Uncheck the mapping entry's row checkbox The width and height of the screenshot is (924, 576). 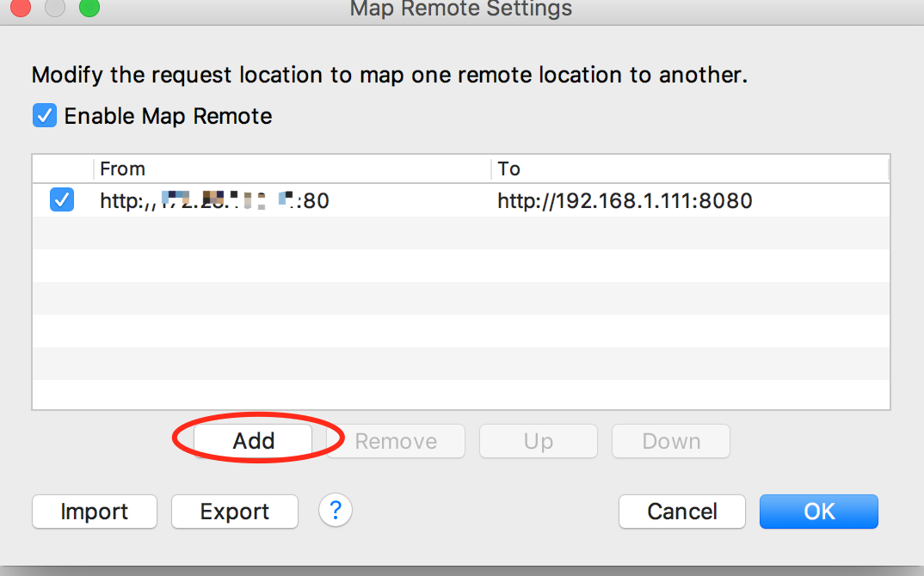click(x=62, y=201)
